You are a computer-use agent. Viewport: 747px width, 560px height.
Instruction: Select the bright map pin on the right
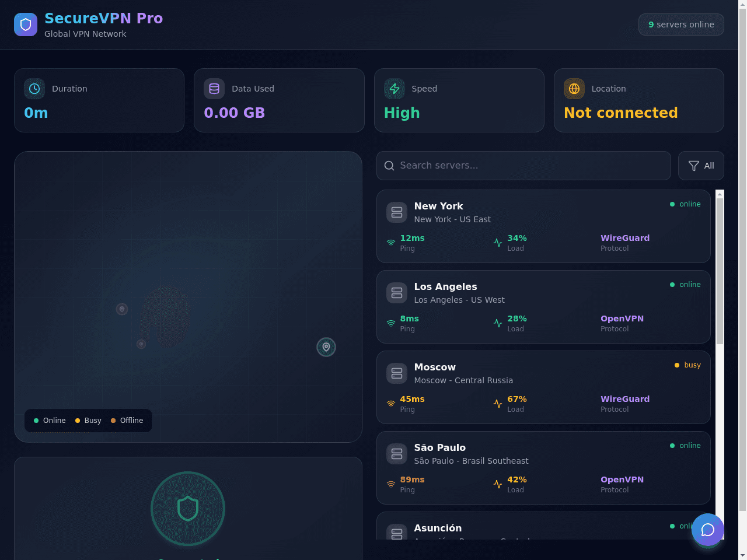(x=326, y=347)
